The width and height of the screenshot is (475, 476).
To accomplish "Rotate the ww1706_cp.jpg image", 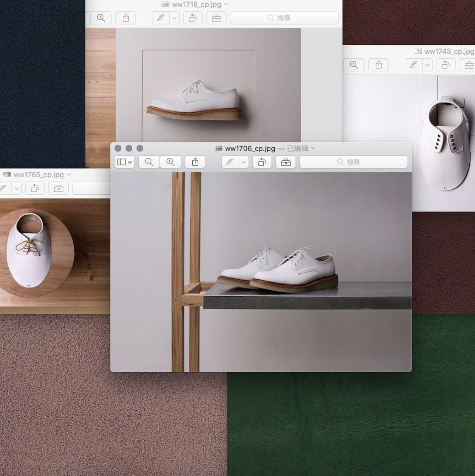I will pos(262,162).
